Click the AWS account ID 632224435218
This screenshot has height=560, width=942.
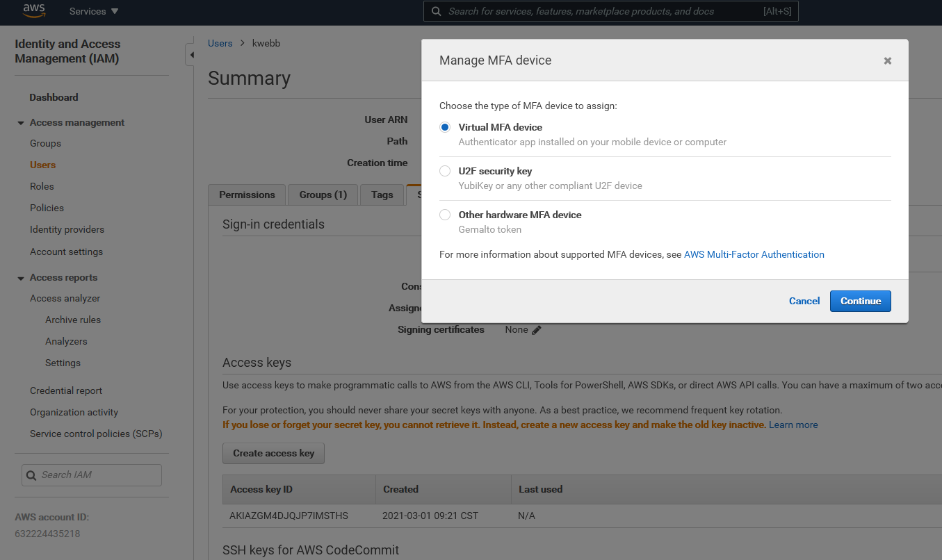pos(47,534)
